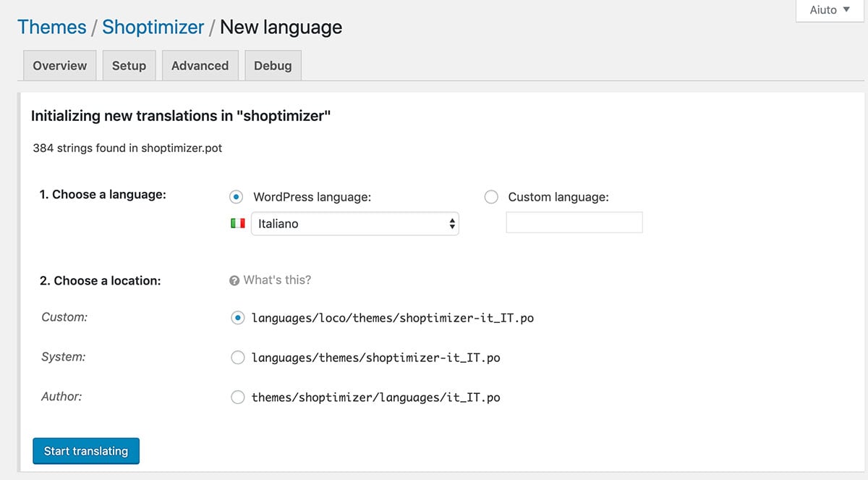Click the What's this? link
The image size is (868, 480).
277,280
